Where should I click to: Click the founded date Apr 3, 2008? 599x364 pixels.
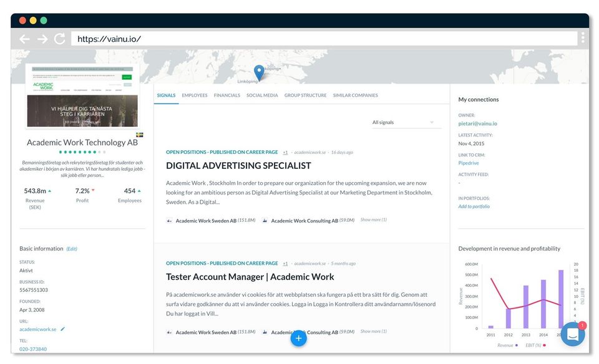(x=32, y=310)
